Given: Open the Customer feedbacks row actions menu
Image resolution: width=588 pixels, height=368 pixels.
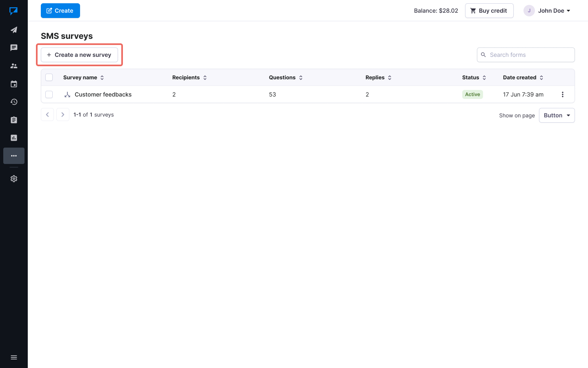Looking at the screenshot, I should point(563,94).
